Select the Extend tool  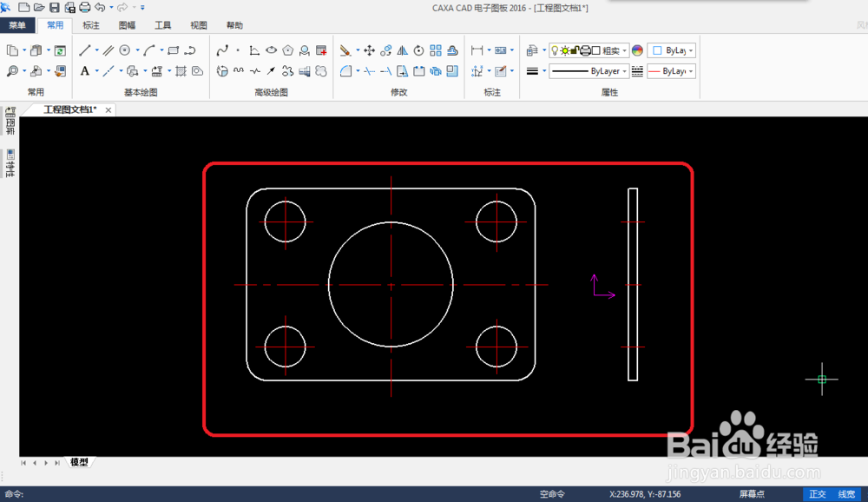[386, 71]
